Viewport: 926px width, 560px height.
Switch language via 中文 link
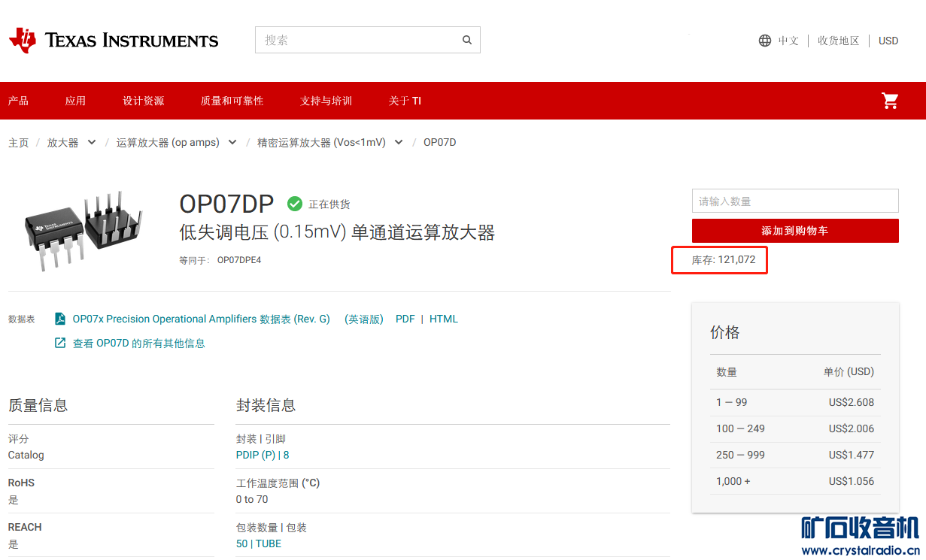point(788,41)
